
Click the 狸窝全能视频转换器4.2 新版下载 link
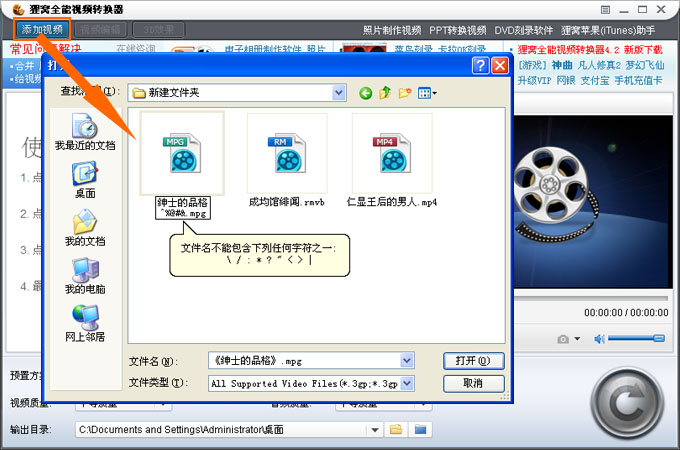[x=590, y=49]
